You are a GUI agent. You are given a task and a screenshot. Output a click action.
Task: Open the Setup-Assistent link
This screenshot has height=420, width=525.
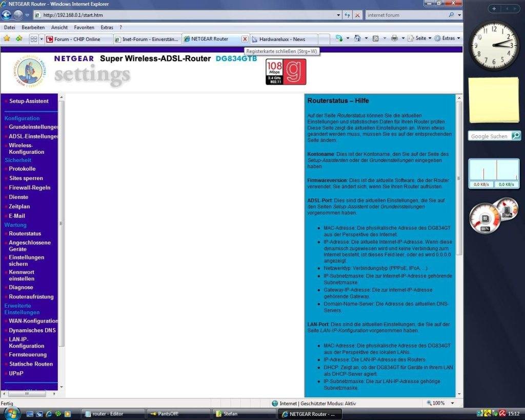click(x=29, y=101)
